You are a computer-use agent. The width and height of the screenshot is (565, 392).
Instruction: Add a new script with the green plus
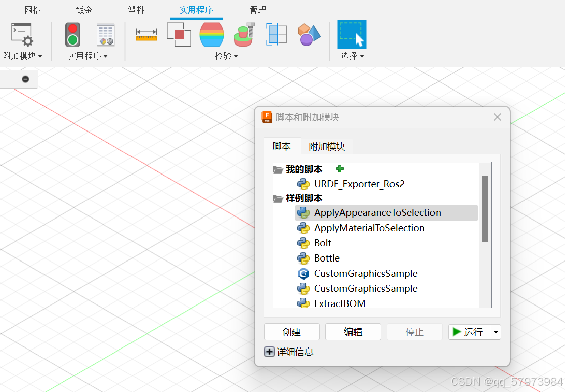[x=340, y=169]
